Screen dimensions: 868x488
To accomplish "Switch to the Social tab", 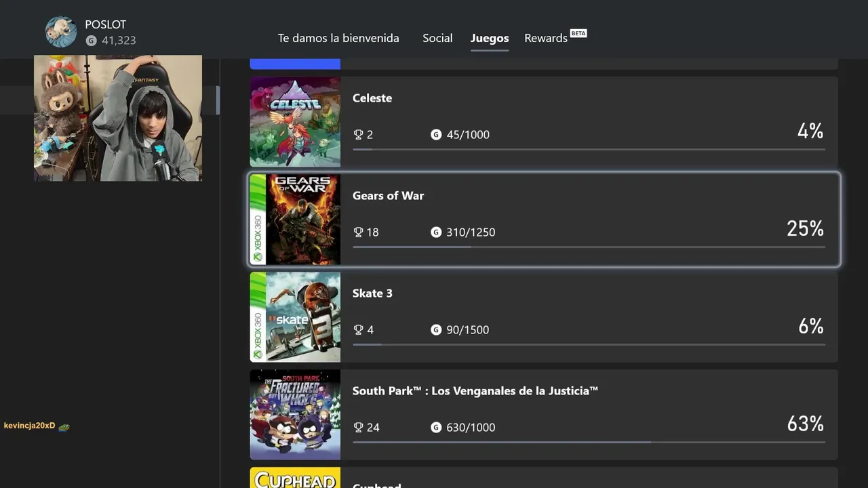I will pyautogui.click(x=437, y=38).
